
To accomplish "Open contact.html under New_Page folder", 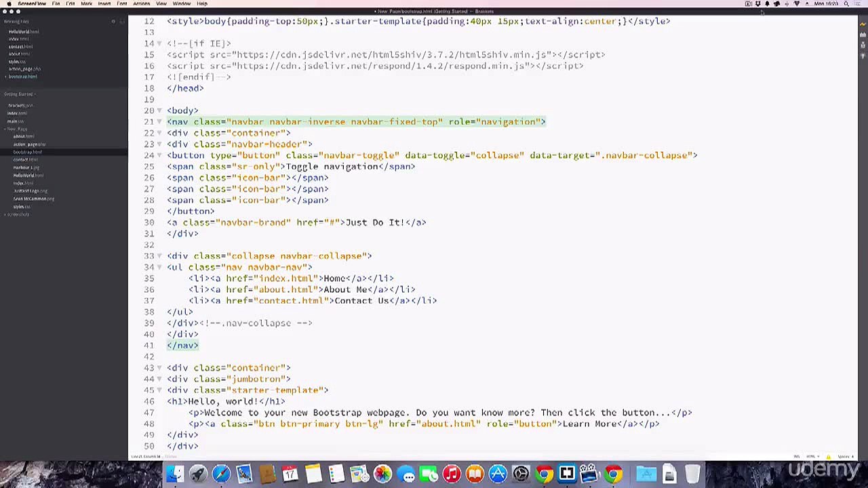I will (26, 160).
